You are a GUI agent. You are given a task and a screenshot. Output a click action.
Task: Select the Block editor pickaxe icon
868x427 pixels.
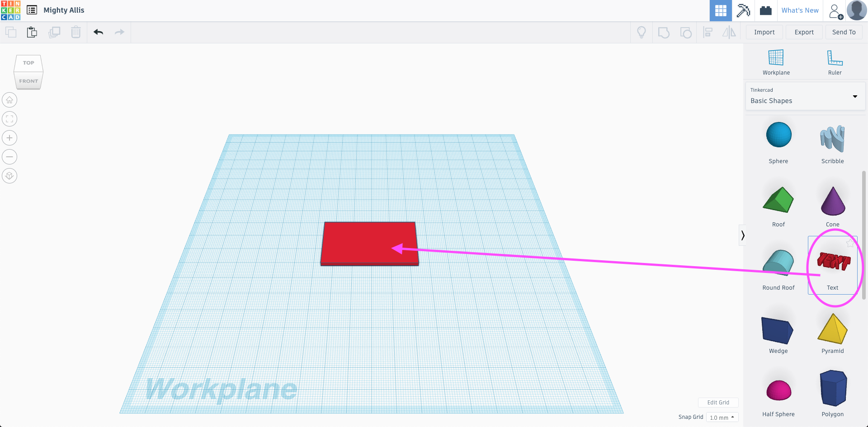pos(743,10)
